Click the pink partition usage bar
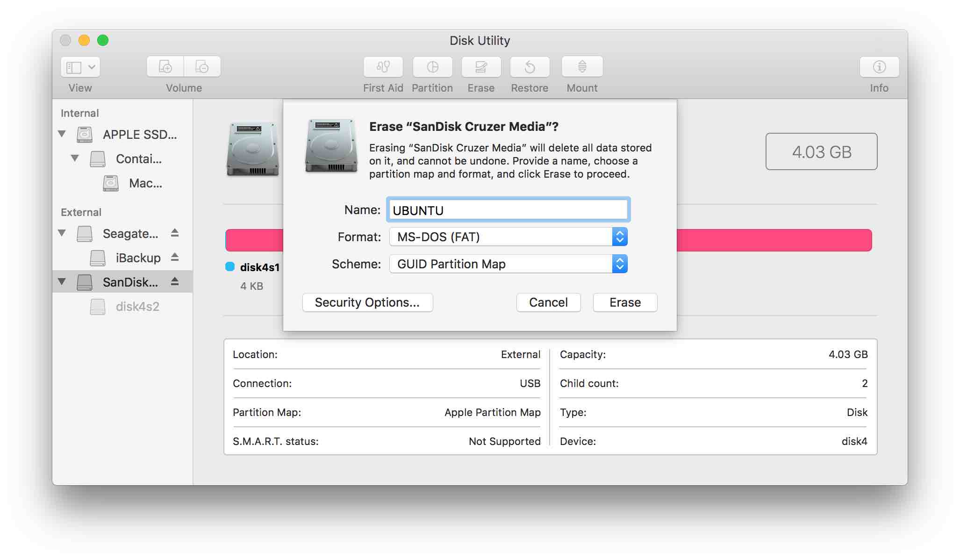The image size is (960, 560). (x=774, y=240)
